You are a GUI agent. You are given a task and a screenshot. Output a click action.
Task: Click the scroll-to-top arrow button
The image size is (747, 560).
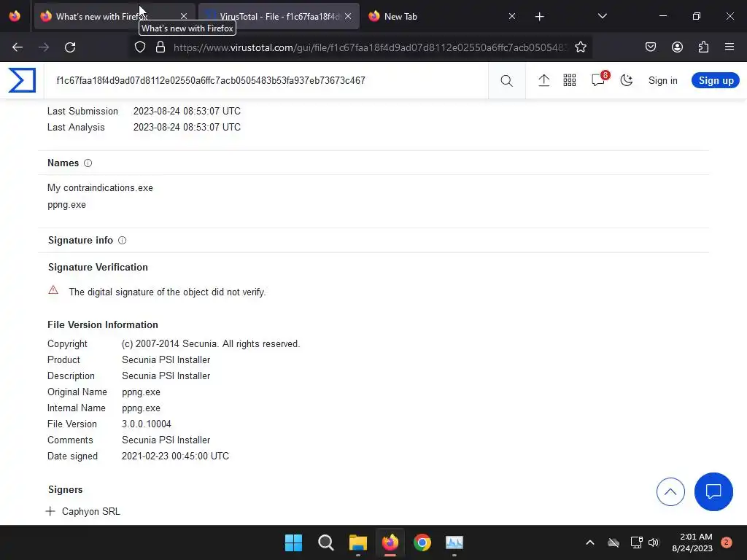click(x=670, y=491)
